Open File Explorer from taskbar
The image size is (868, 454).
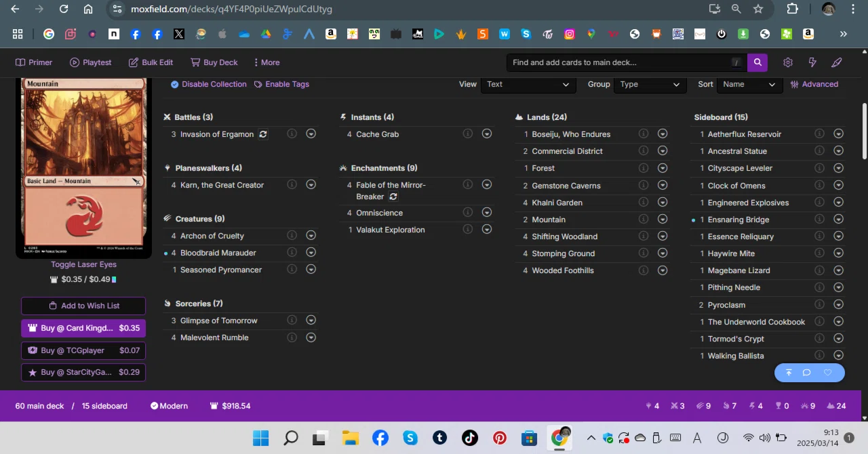(350, 438)
